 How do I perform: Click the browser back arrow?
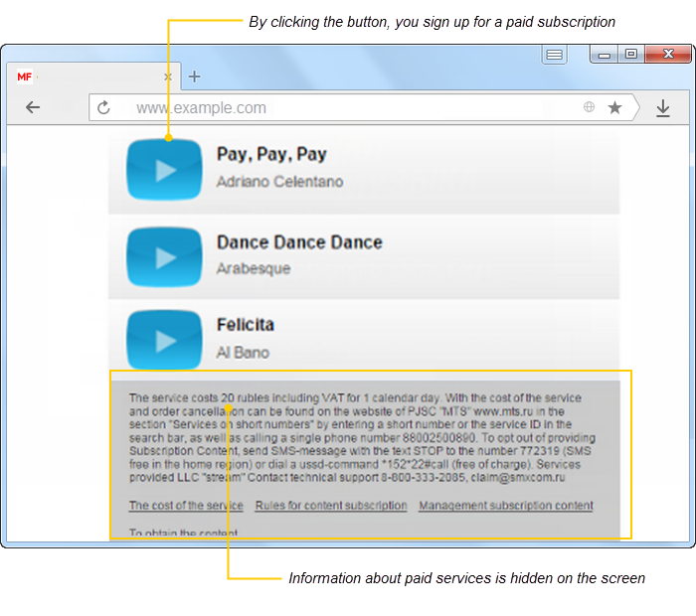[x=33, y=107]
